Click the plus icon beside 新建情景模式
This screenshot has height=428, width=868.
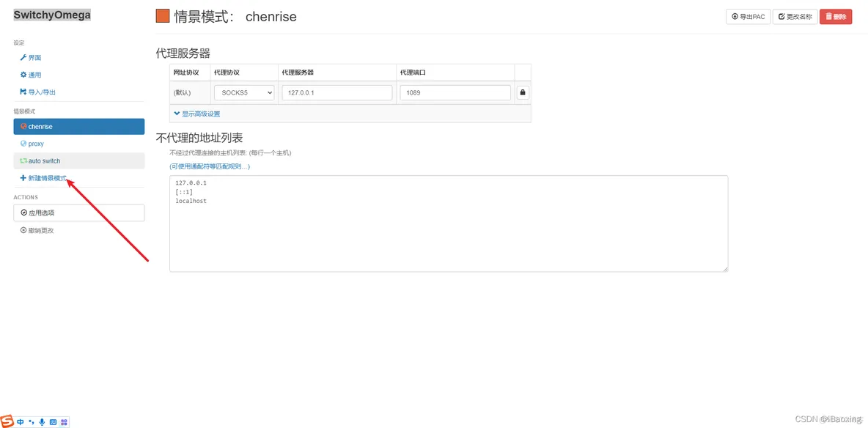tap(23, 178)
